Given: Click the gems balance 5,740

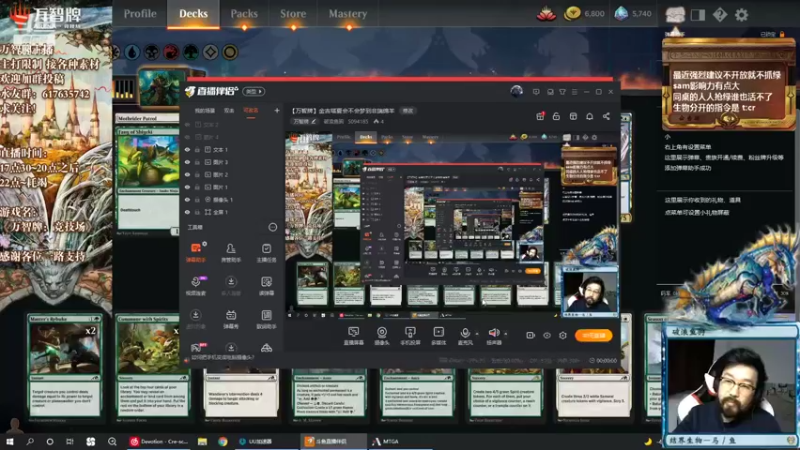Looking at the screenshot, I should (x=633, y=14).
